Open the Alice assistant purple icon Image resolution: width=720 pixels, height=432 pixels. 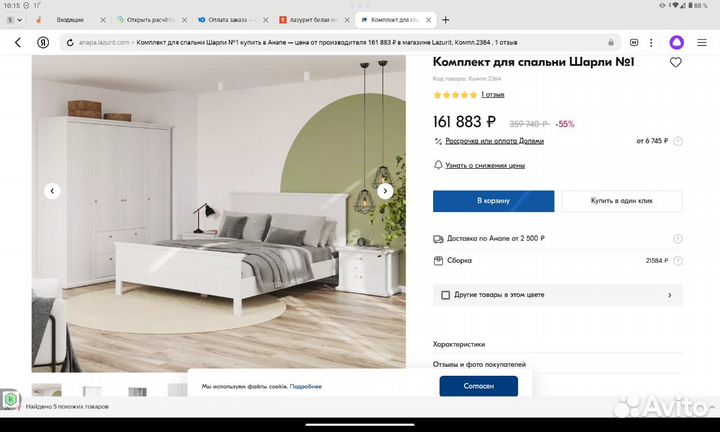pyautogui.click(x=676, y=43)
